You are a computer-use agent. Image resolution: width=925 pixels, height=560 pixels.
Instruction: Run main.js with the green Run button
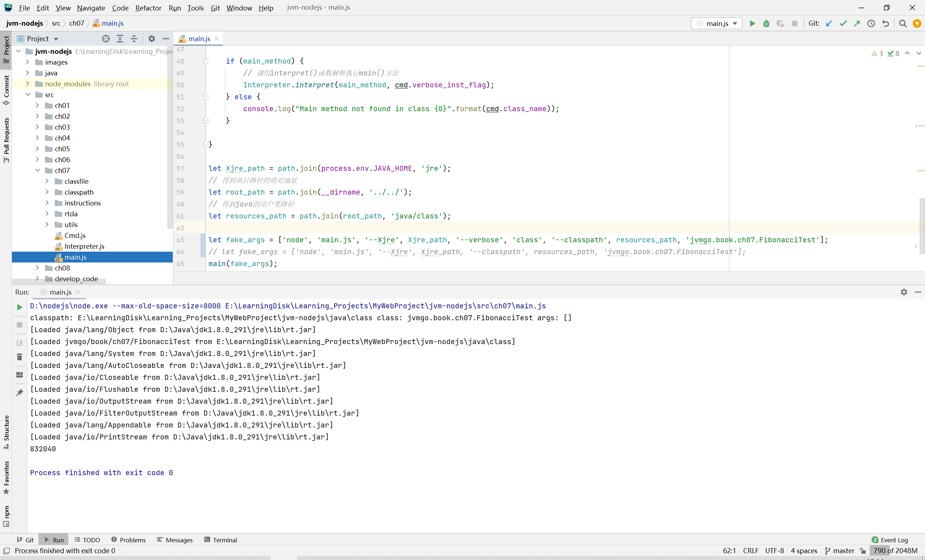coord(752,23)
